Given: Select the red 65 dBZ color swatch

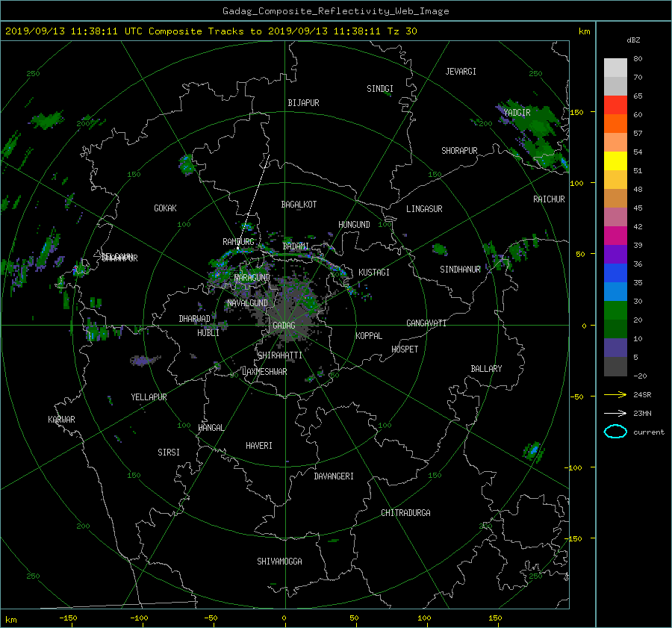Looking at the screenshot, I should [x=615, y=105].
